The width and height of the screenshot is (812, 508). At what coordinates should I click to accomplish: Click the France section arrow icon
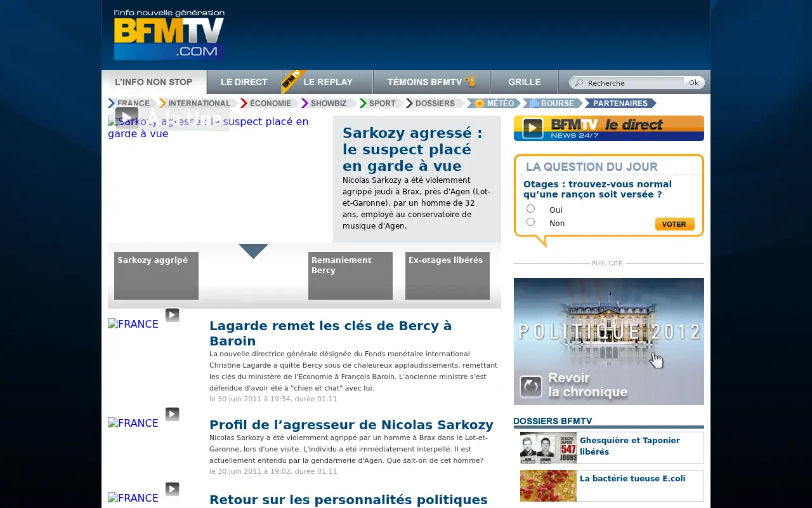[112, 104]
